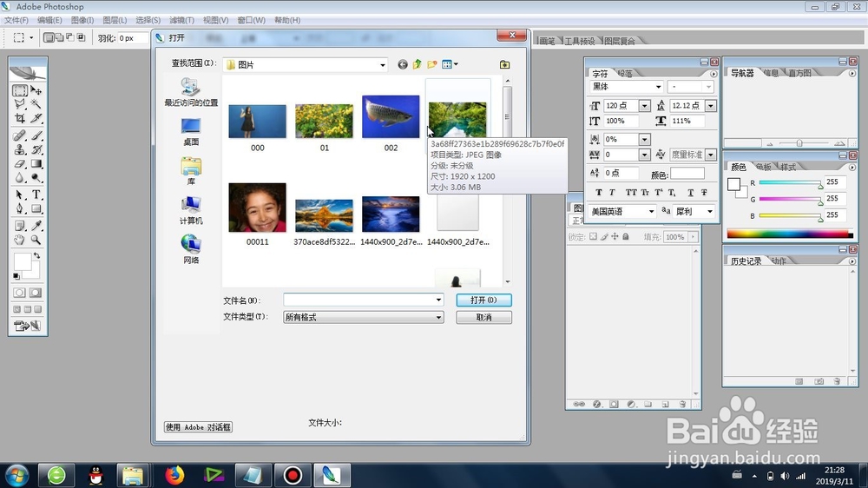Viewport: 868px width, 488px height.
Task: Select the Zoom tool
Action: click(36, 240)
